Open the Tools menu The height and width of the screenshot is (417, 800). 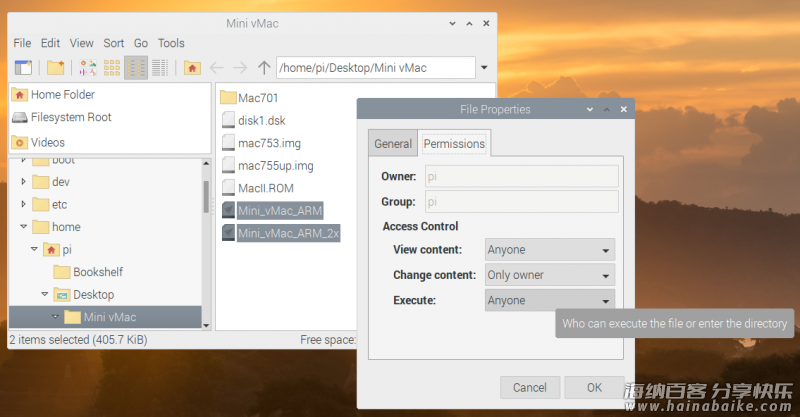point(171,43)
